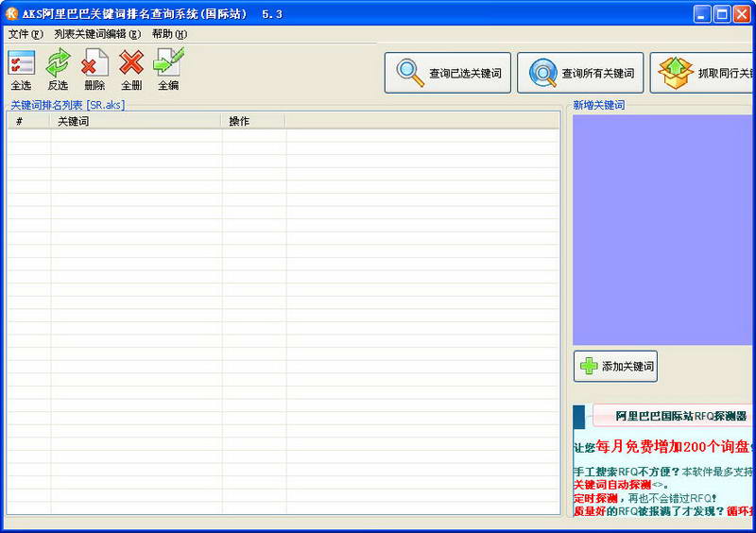This screenshot has width=756, height=533.
Task: Click the 阿里巴巴国际站RFQ探测器 banner title
Action: pos(680,416)
